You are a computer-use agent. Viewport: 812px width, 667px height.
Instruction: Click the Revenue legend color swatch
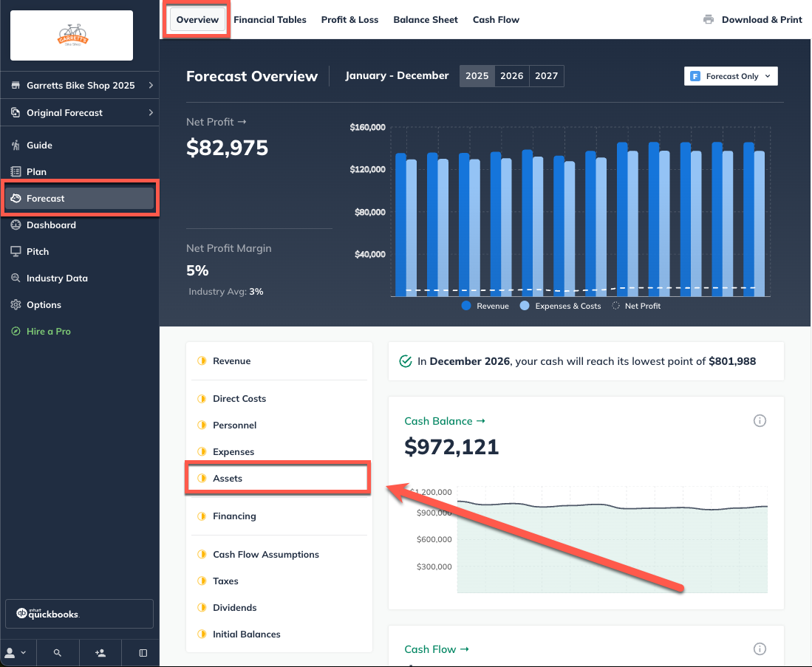(466, 306)
